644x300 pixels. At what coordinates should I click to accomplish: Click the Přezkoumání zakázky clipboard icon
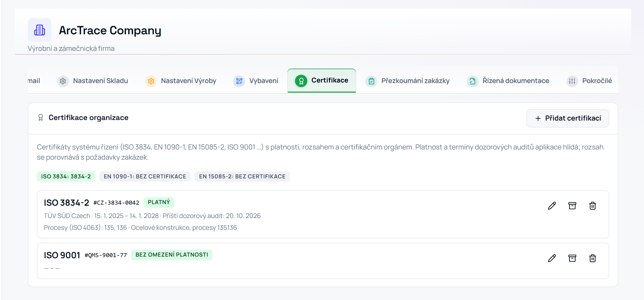[x=371, y=81]
